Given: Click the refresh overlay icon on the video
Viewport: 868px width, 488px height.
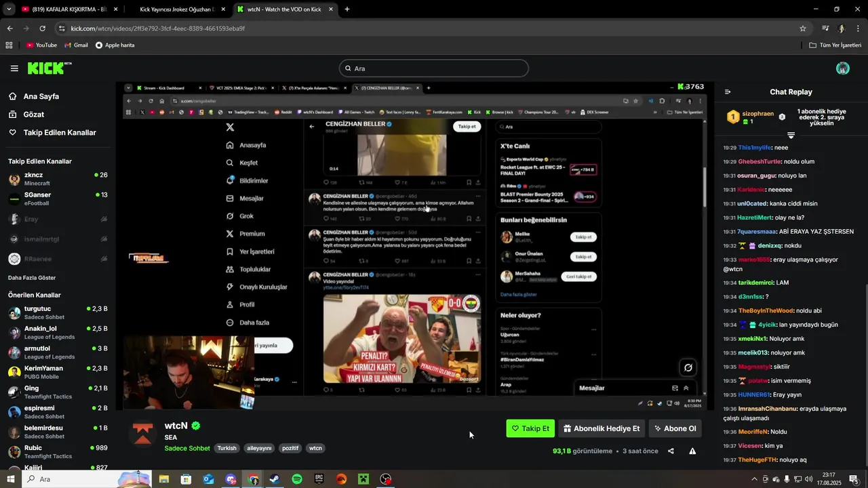Looking at the screenshot, I should coord(688,367).
